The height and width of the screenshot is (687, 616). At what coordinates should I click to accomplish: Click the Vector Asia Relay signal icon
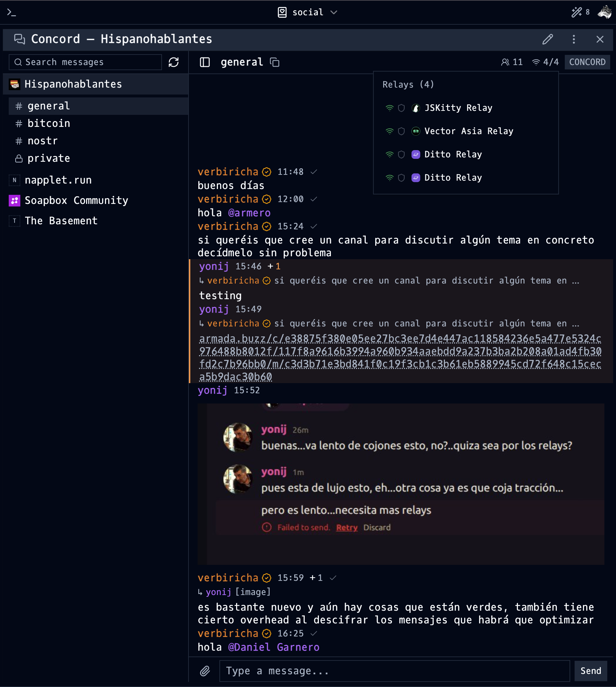tap(390, 131)
